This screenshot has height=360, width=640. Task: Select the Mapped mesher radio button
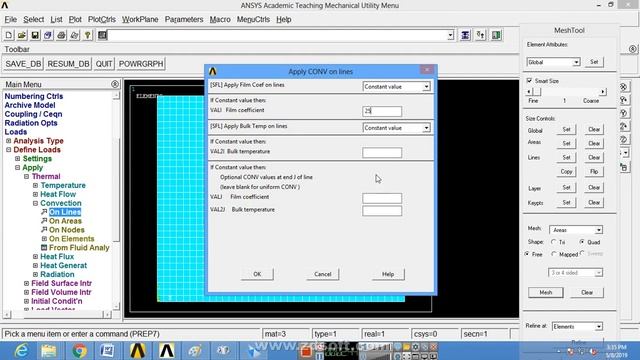tap(554, 254)
